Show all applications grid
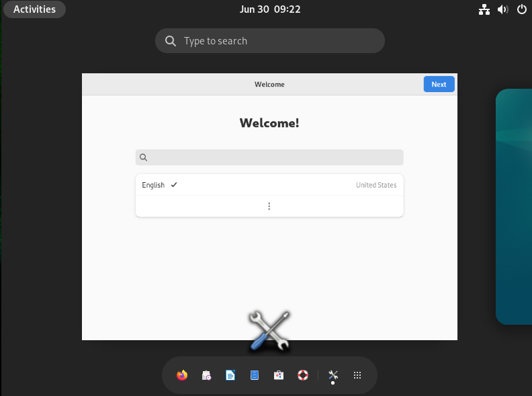Screen dimensions: 532x396 pos(357,375)
